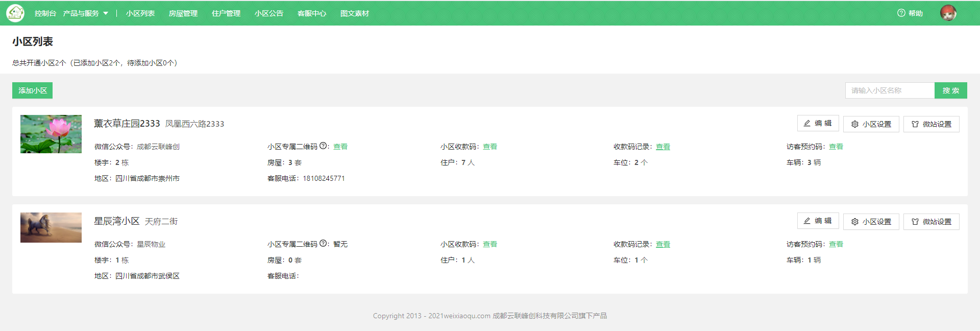The height and width of the screenshot is (331, 980).
Task: Click the green site logo icon
Action: (15, 13)
